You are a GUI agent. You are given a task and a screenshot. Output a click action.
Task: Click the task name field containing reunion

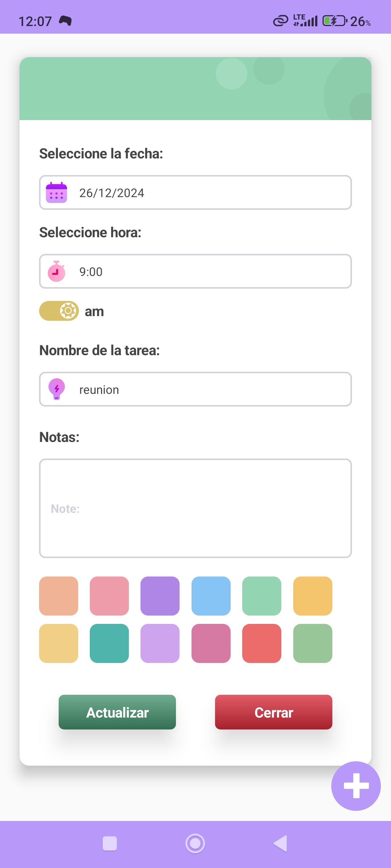coord(195,389)
